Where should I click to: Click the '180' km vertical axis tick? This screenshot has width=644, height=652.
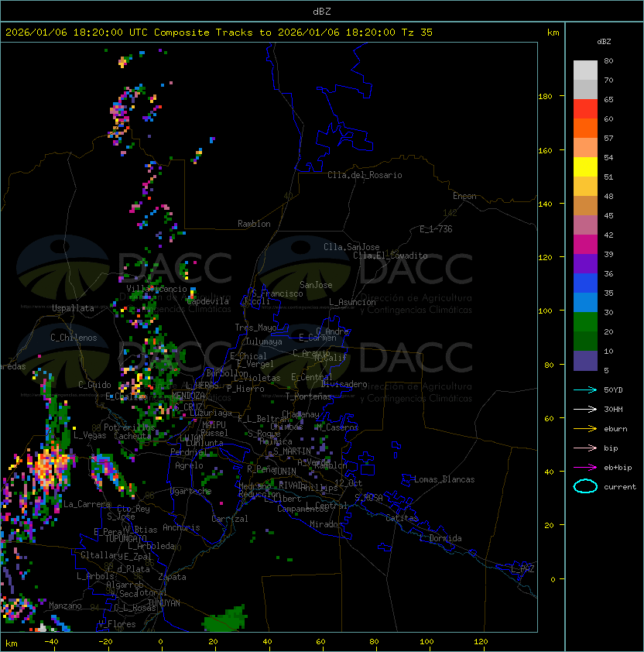[x=545, y=96]
